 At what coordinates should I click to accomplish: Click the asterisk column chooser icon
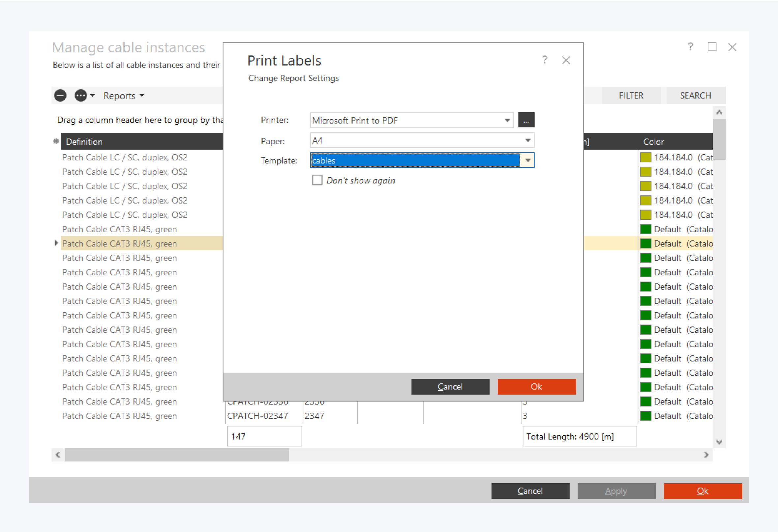click(x=56, y=142)
